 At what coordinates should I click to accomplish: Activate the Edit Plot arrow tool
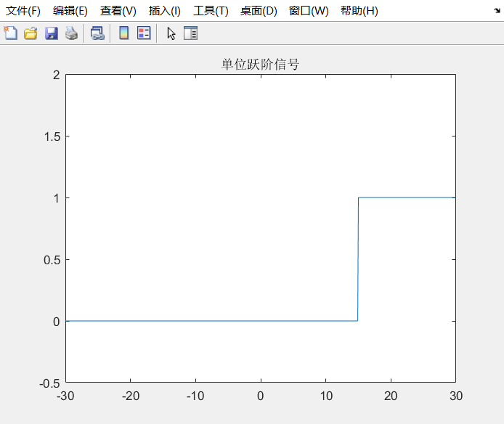pos(171,33)
